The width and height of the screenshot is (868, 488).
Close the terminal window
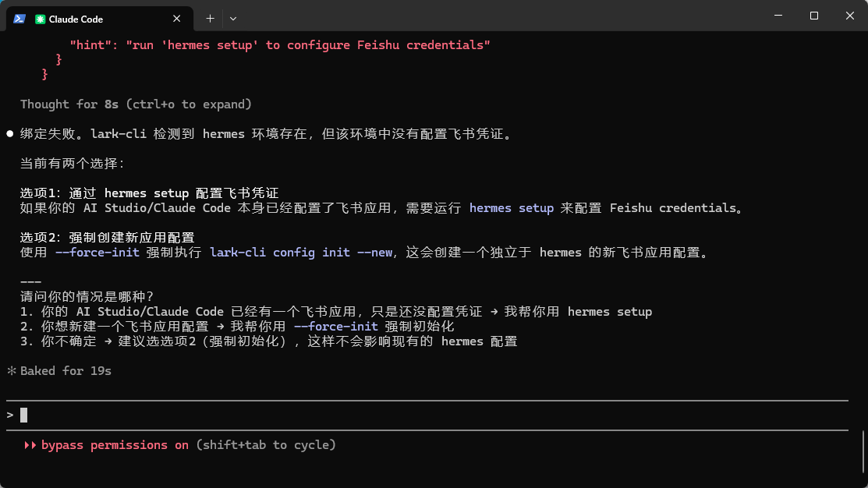click(850, 16)
